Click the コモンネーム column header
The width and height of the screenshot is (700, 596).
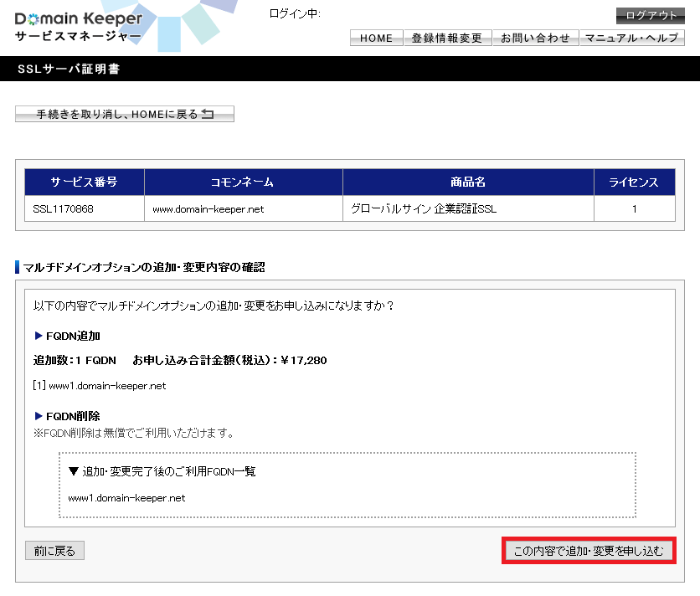244,182
